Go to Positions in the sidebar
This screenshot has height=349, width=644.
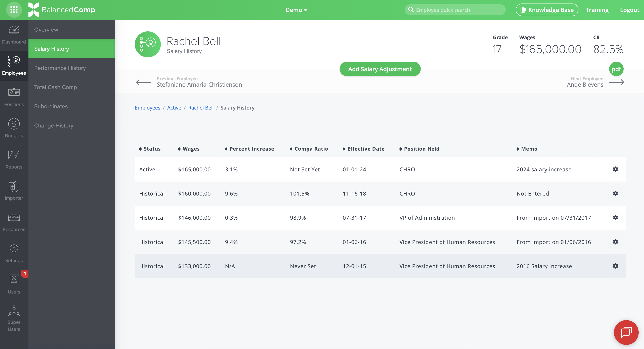tap(14, 97)
